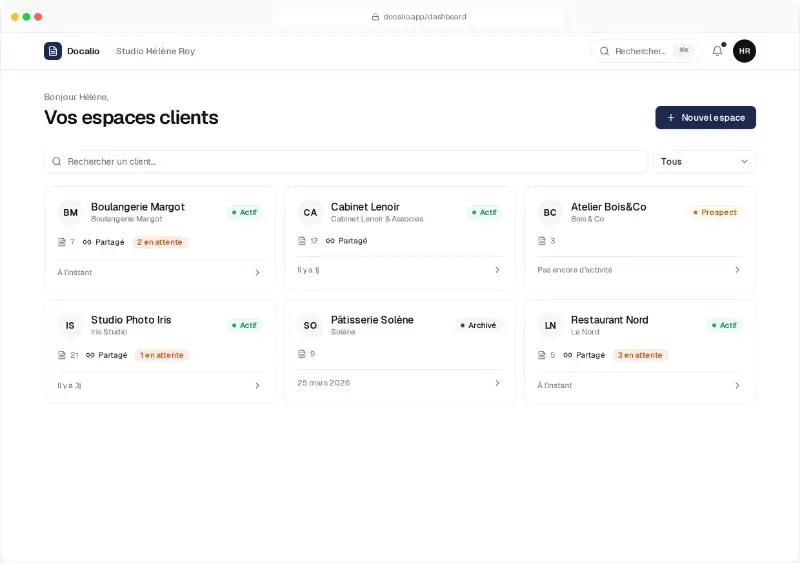Click the magnifier icon in the header search

[604, 51]
